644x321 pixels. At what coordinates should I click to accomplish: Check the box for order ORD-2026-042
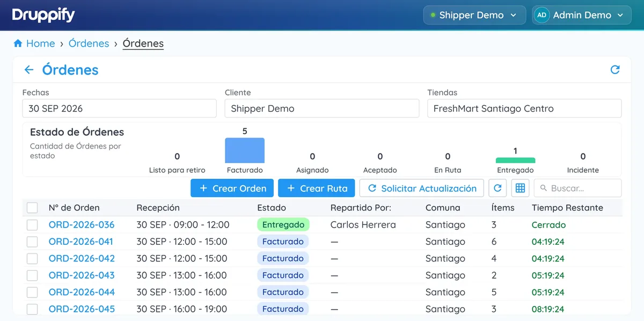click(32, 258)
